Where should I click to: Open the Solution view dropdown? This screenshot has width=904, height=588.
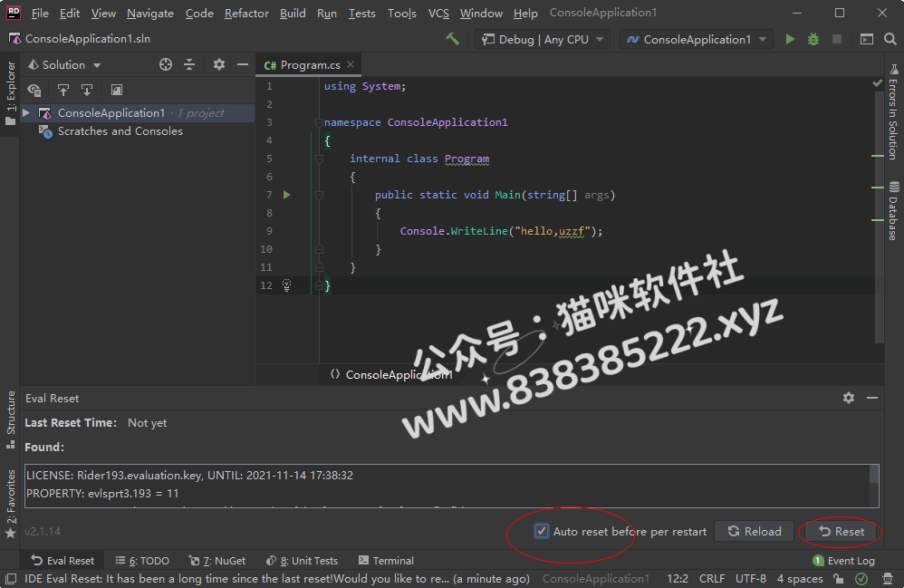pos(64,64)
